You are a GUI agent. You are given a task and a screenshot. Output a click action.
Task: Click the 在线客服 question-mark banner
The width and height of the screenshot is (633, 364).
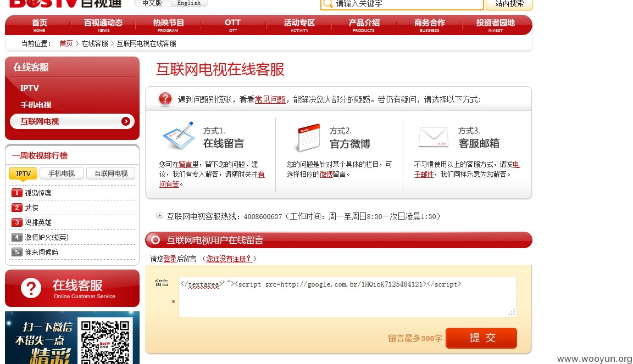coord(72,288)
